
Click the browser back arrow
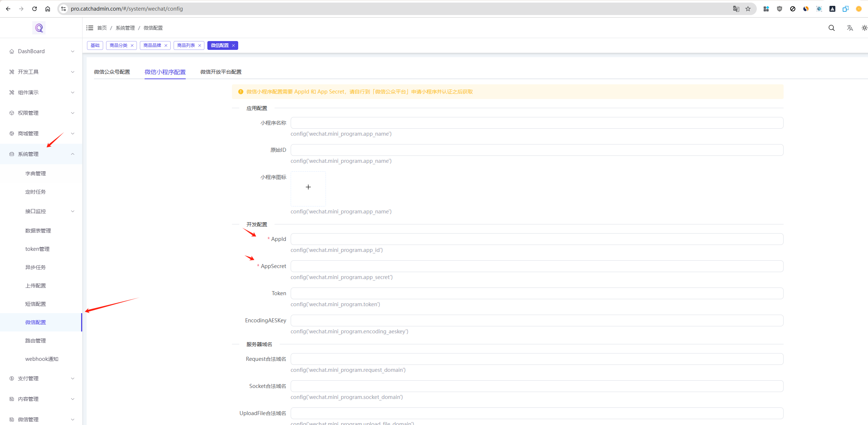click(x=8, y=9)
